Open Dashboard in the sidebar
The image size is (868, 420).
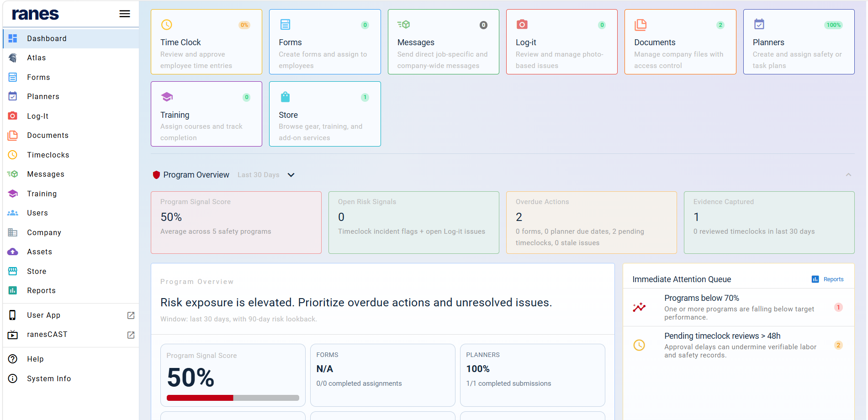tap(71, 38)
